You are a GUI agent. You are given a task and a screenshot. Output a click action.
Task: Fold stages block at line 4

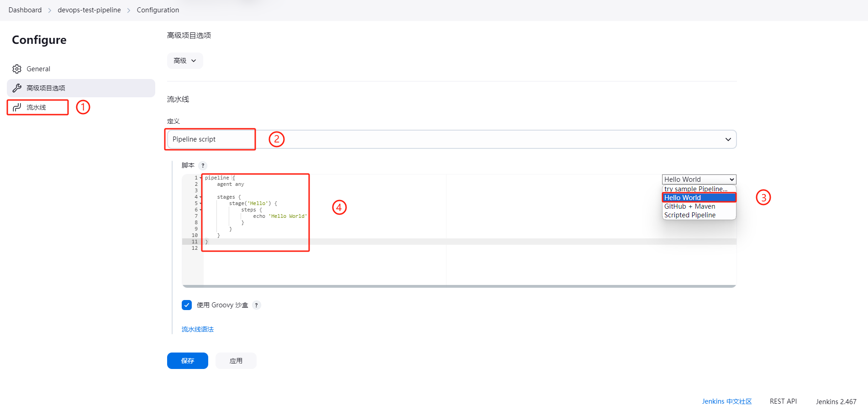[x=201, y=197]
